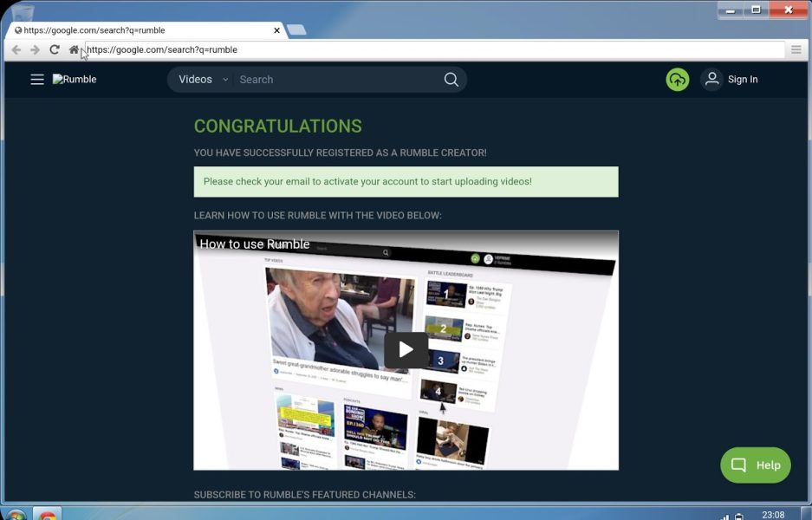Viewport: 812px width, 520px height.
Task: Open the Windows Start menu
Action: pos(16,516)
